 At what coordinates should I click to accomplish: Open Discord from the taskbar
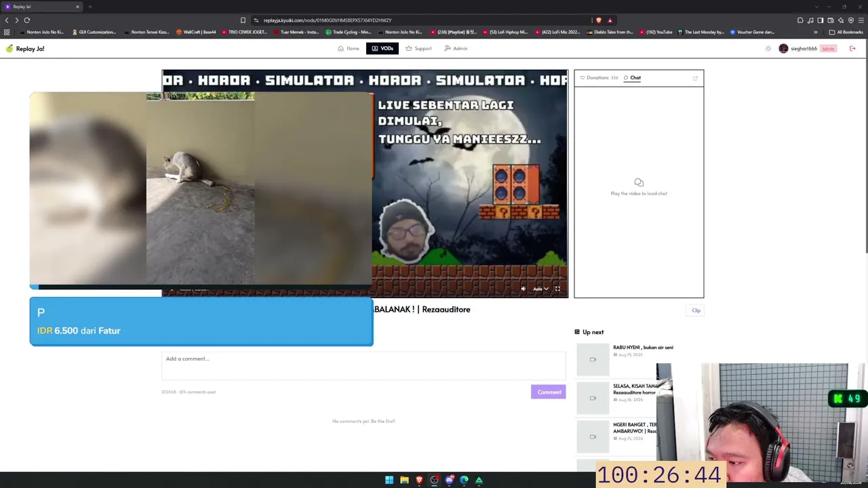(449, 480)
